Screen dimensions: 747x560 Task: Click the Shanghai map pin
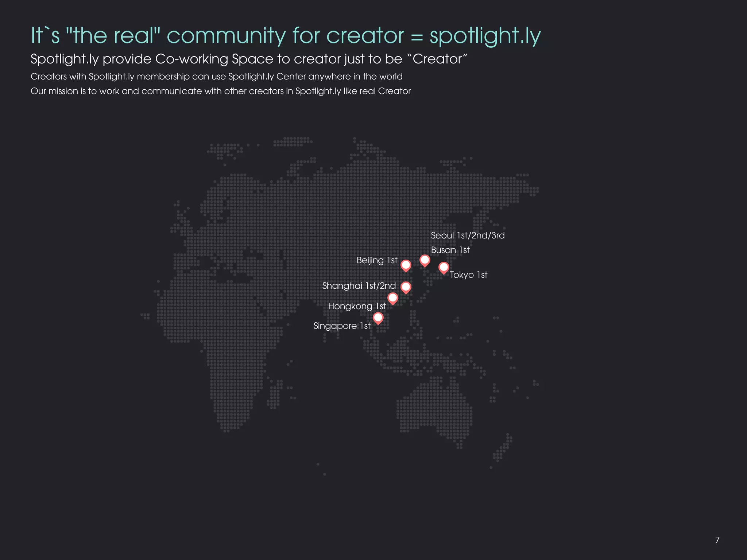coord(406,288)
